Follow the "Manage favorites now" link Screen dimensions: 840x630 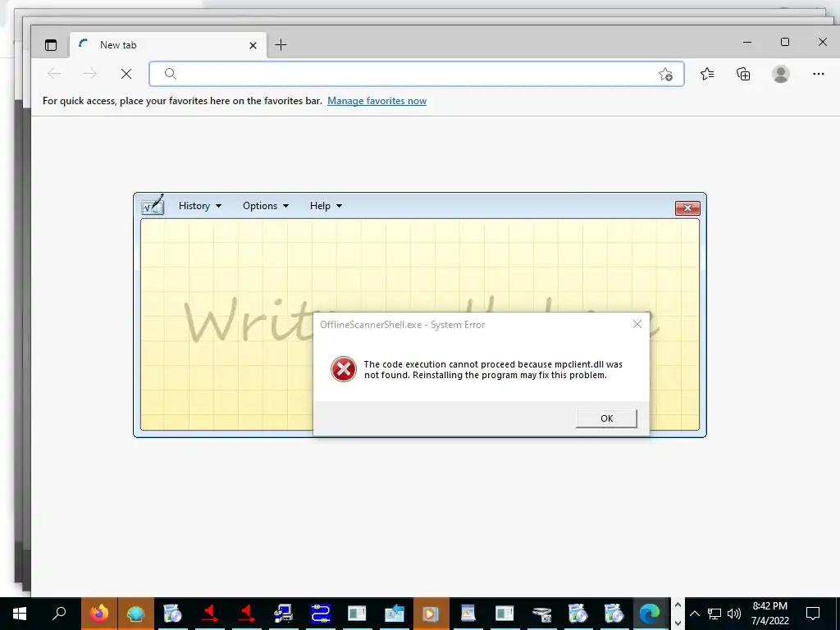tap(377, 101)
